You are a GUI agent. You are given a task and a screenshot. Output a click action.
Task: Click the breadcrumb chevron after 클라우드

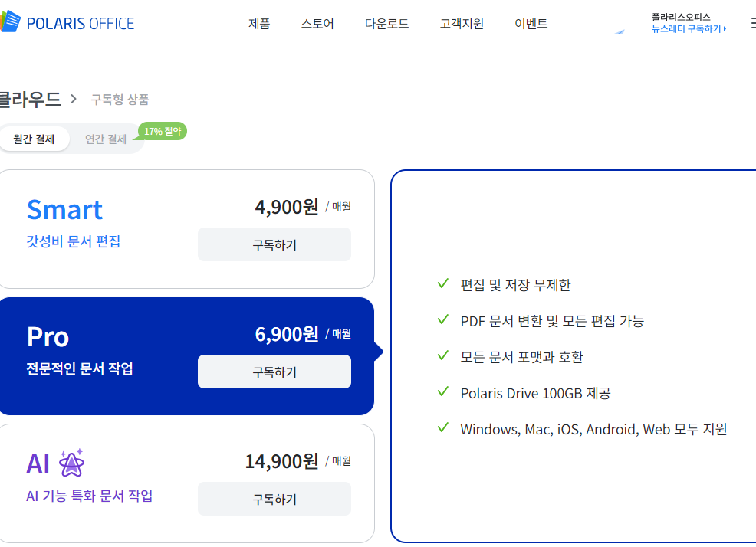coord(74,99)
